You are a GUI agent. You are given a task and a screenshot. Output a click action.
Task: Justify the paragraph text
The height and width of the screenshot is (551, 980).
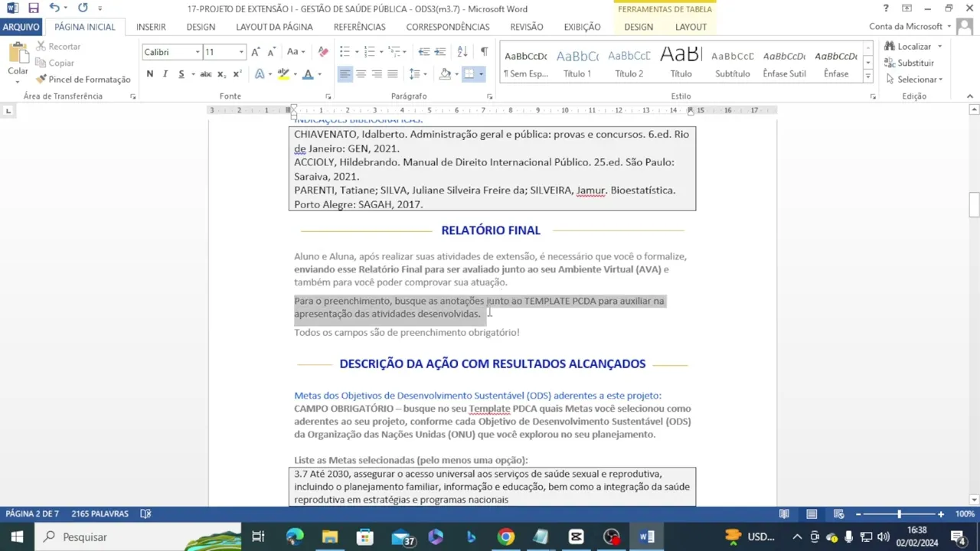393,73
